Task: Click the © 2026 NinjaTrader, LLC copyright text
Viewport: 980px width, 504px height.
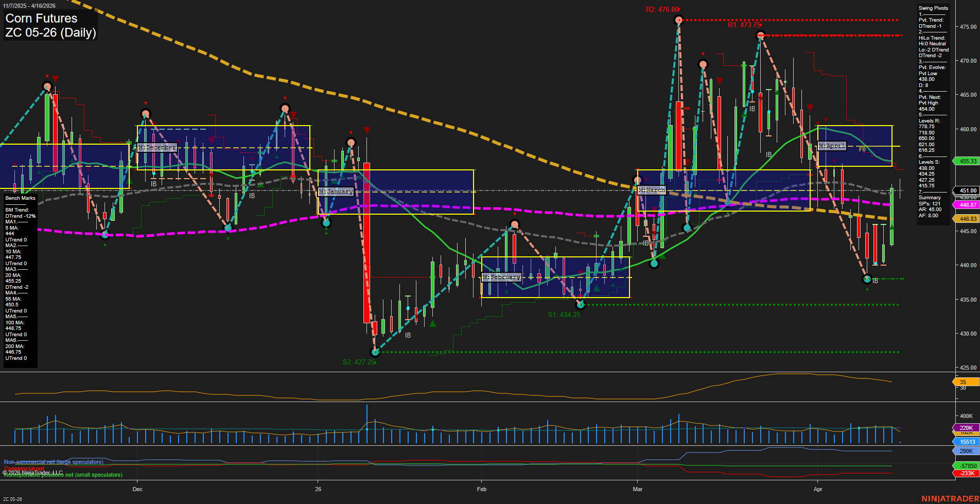Action: click(x=31, y=472)
